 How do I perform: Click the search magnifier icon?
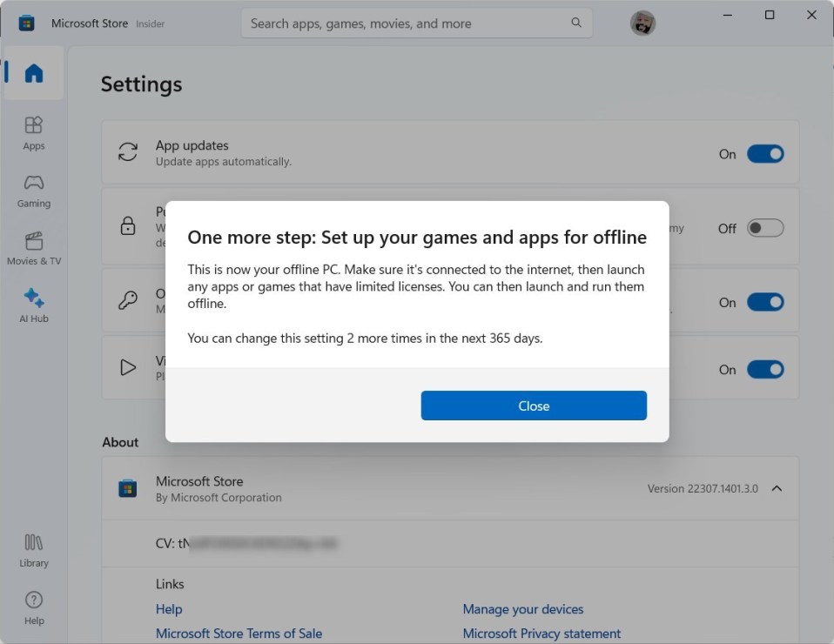pyautogui.click(x=576, y=23)
